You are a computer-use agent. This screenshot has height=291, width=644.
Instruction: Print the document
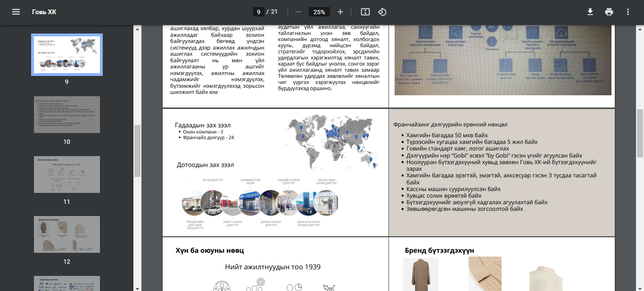(609, 12)
